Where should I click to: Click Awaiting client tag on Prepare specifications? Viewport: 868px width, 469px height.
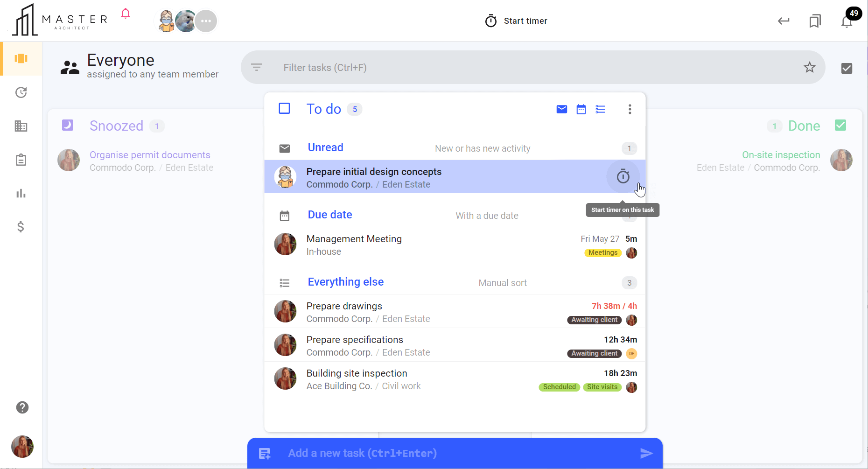pyautogui.click(x=594, y=353)
